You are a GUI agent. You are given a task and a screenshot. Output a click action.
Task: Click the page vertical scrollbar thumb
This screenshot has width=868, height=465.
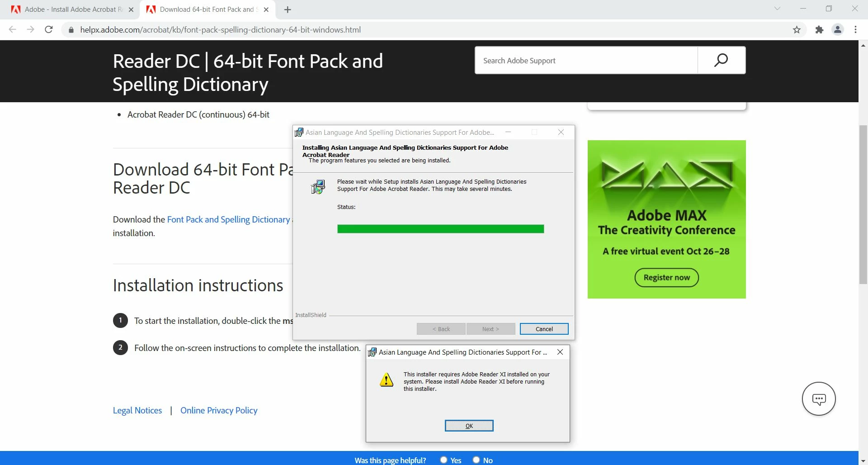pos(863,204)
